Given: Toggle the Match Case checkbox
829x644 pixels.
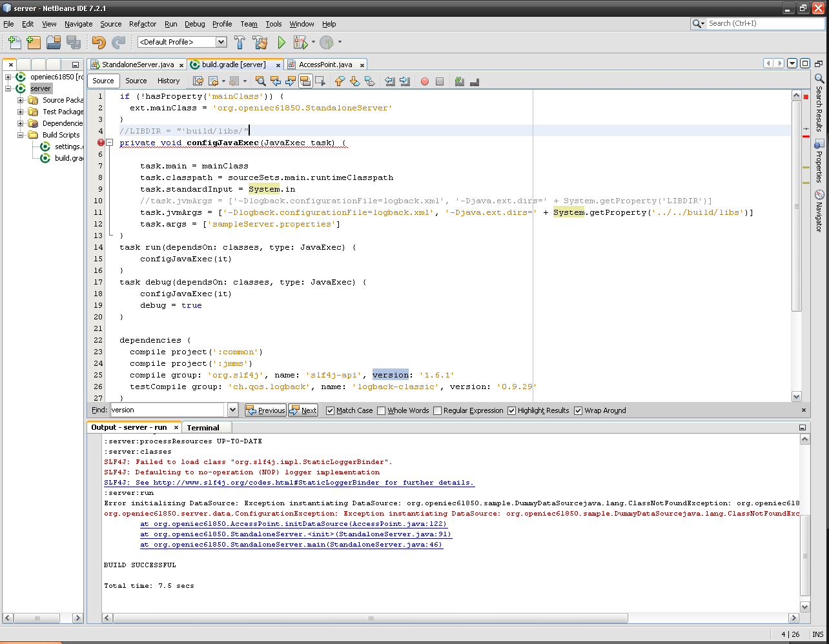Looking at the screenshot, I should click(x=331, y=410).
